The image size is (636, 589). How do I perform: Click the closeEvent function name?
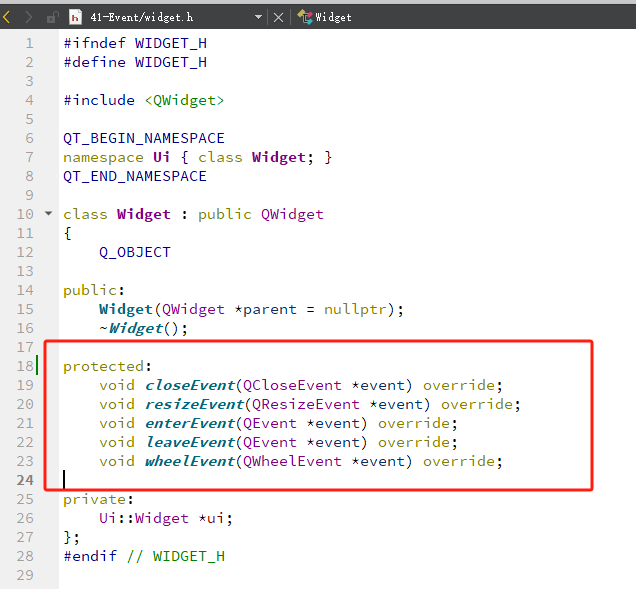click(190, 385)
